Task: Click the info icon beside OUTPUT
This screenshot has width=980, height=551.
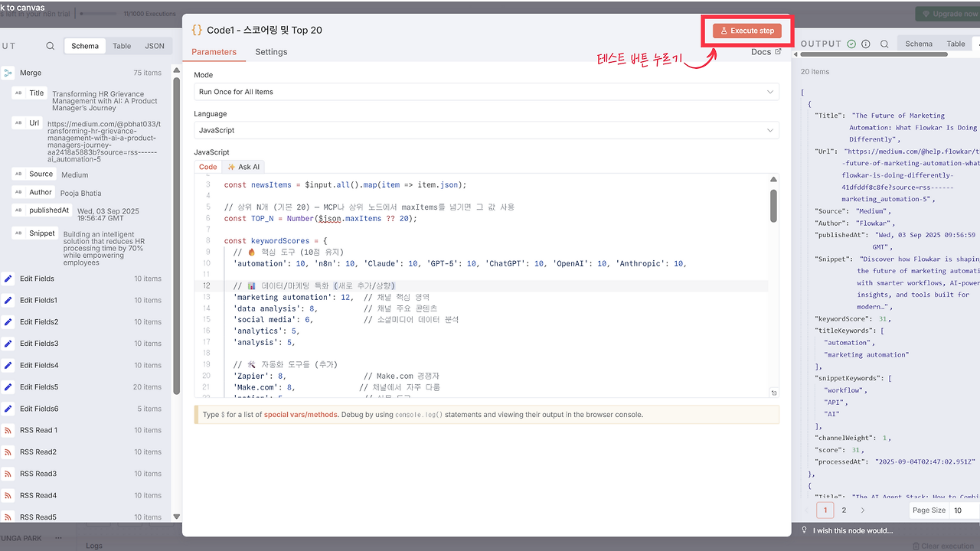Action: tap(866, 44)
